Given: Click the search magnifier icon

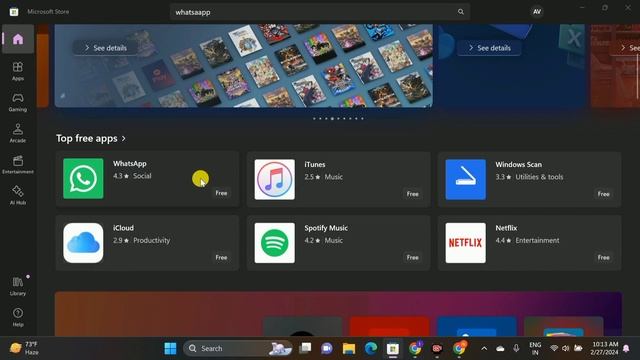Looking at the screenshot, I should tap(461, 12).
